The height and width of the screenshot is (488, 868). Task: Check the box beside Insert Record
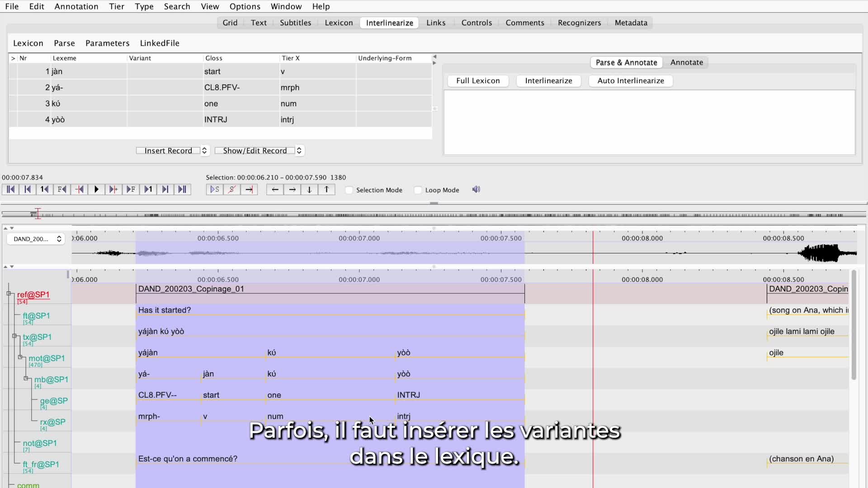(140, 150)
